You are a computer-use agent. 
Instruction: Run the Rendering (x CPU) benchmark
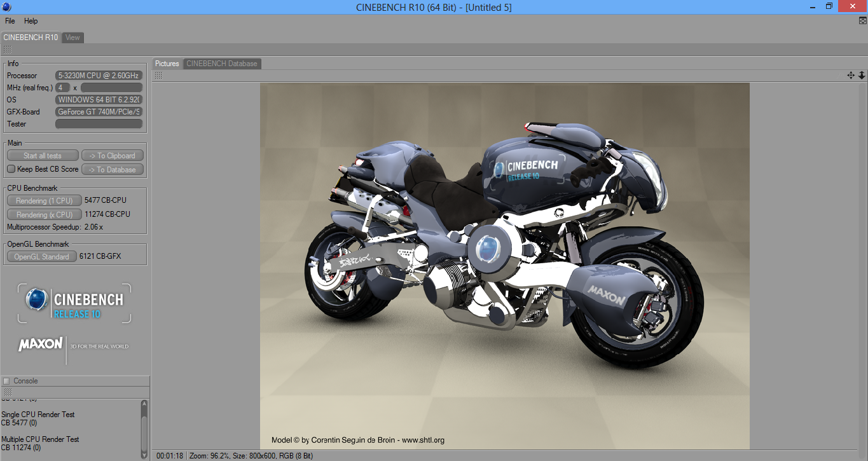coord(45,215)
